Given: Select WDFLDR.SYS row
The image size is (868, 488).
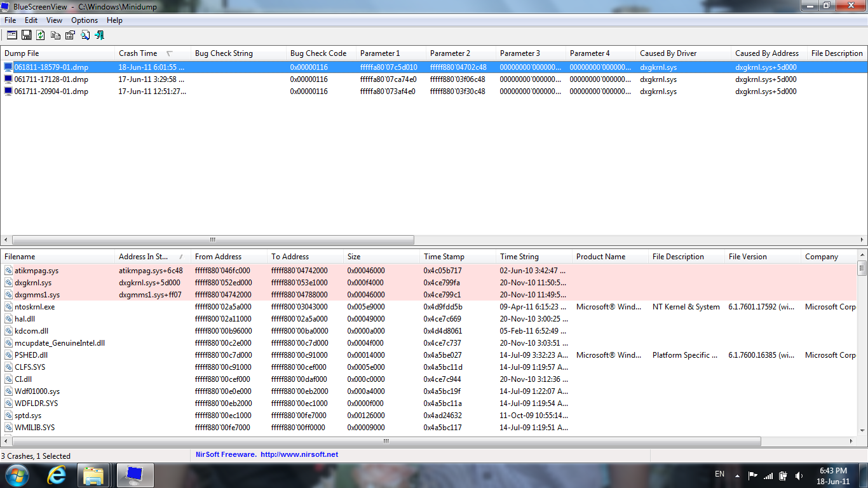Looking at the screenshot, I should coord(428,403).
